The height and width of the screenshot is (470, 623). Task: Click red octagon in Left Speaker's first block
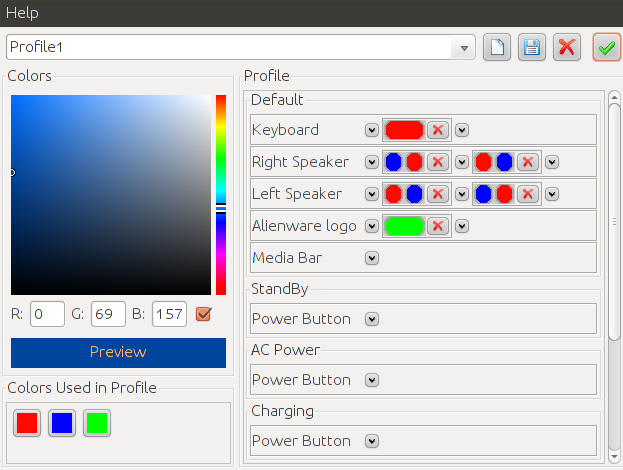click(x=393, y=194)
